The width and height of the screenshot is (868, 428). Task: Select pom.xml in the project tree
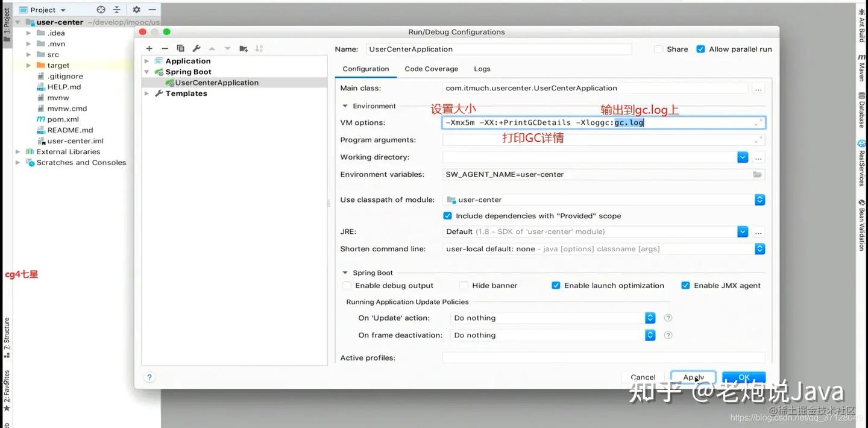(63, 119)
